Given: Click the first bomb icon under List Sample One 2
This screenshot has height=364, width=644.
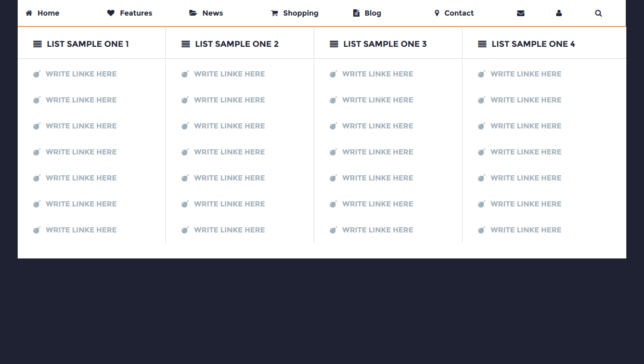Looking at the screenshot, I should click(x=185, y=74).
